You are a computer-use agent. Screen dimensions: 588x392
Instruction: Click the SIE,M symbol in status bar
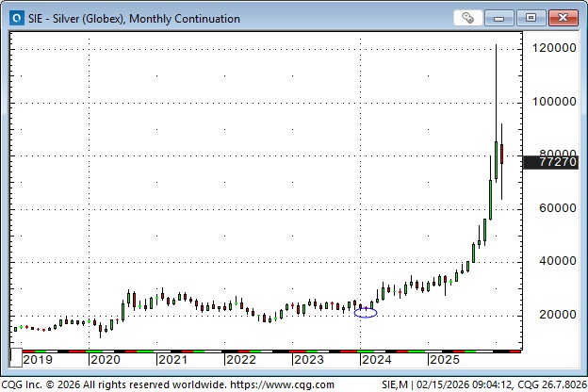(395, 384)
